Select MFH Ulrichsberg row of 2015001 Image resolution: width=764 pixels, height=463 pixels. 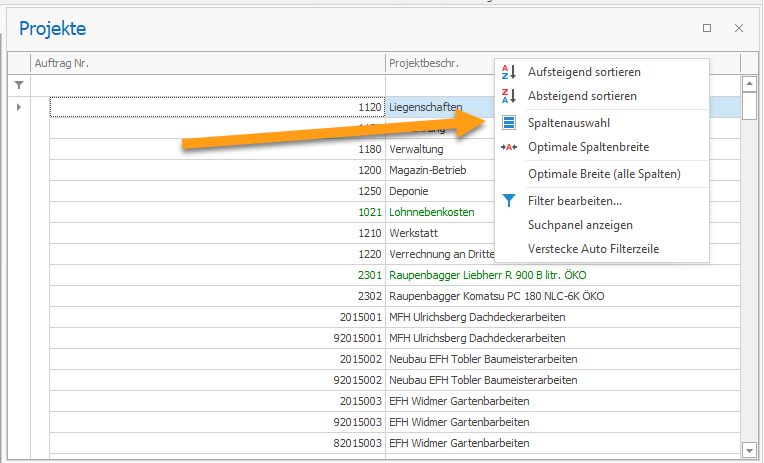563,317
